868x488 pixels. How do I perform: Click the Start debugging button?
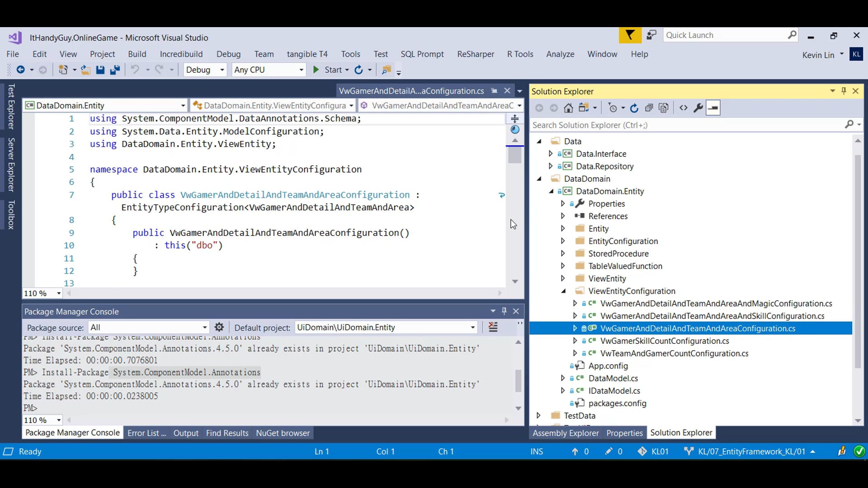(x=328, y=70)
